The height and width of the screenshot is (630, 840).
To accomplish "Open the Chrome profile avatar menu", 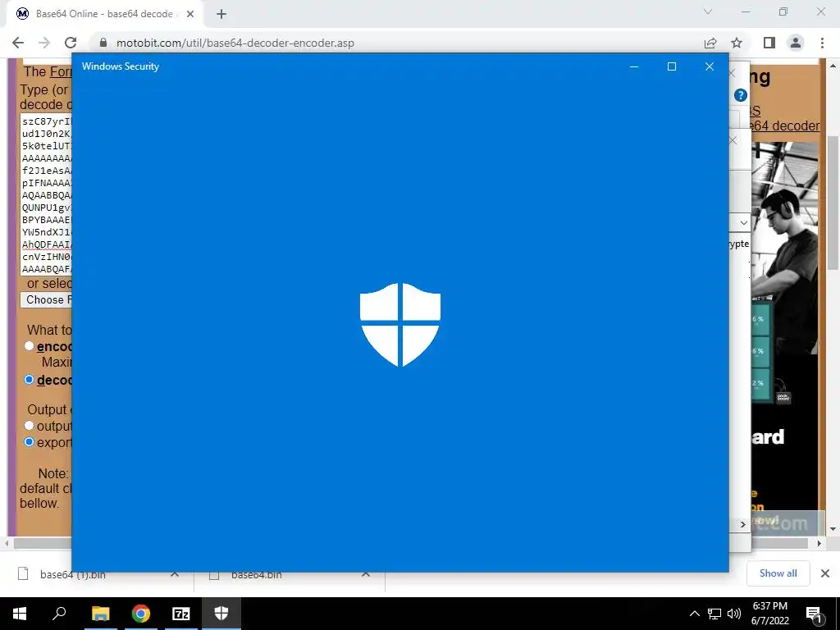I will click(796, 43).
